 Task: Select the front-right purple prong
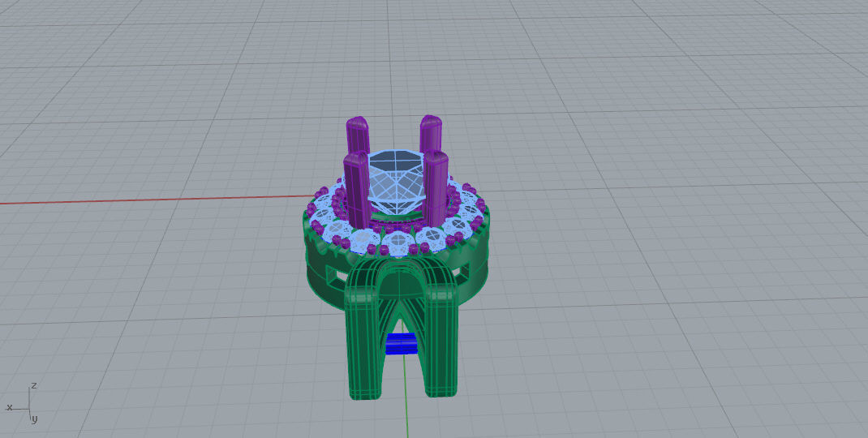point(435,187)
